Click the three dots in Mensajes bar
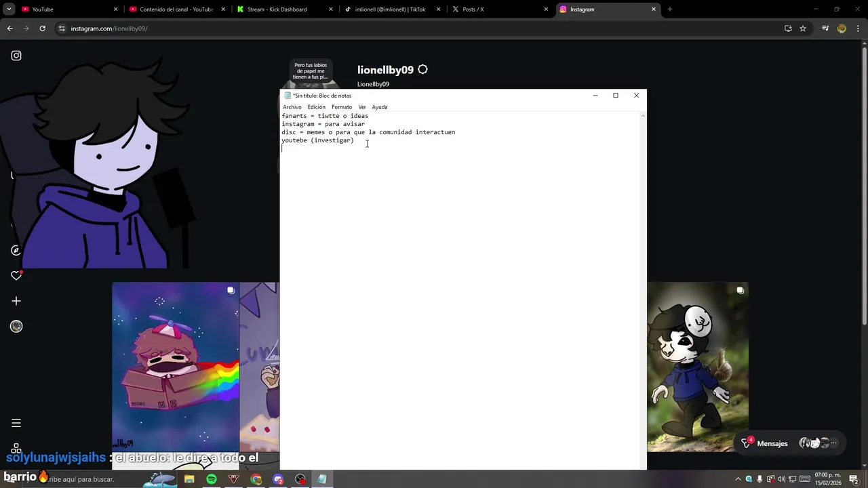Viewport: 868px width, 488px height. point(834,443)
